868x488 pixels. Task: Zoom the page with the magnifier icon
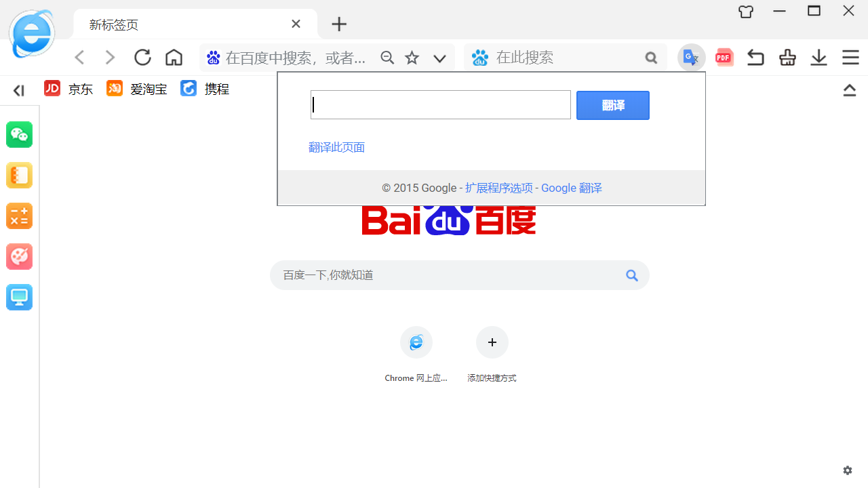[387, 58]
